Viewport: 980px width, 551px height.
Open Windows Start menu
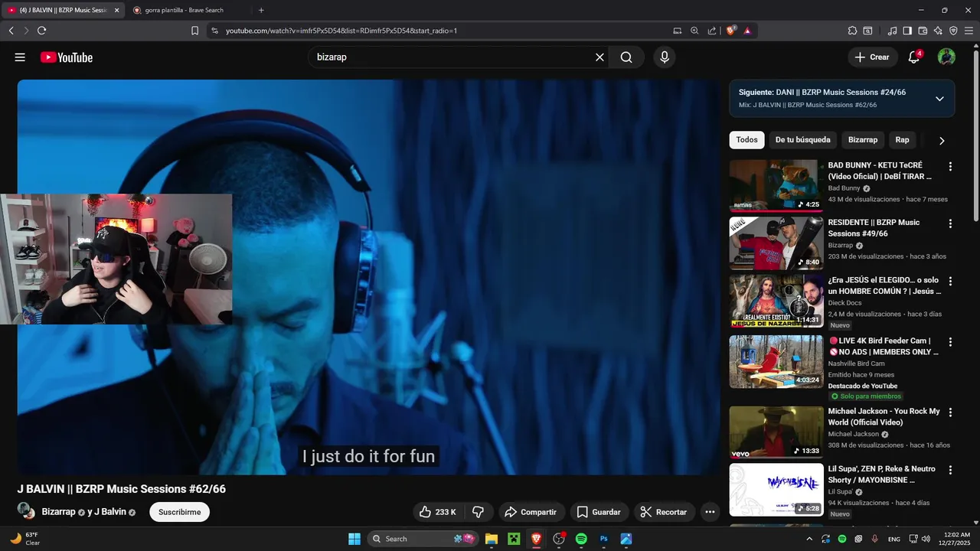coord(354,539)
